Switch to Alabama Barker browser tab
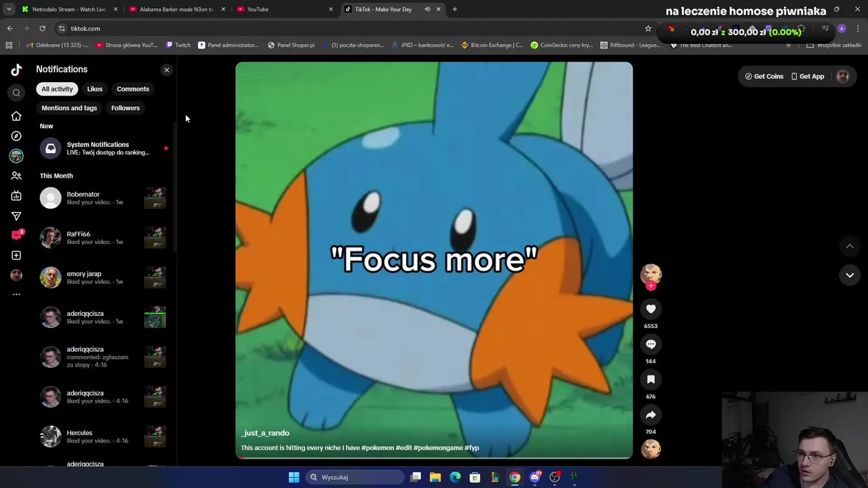 [x=176, y=9]
